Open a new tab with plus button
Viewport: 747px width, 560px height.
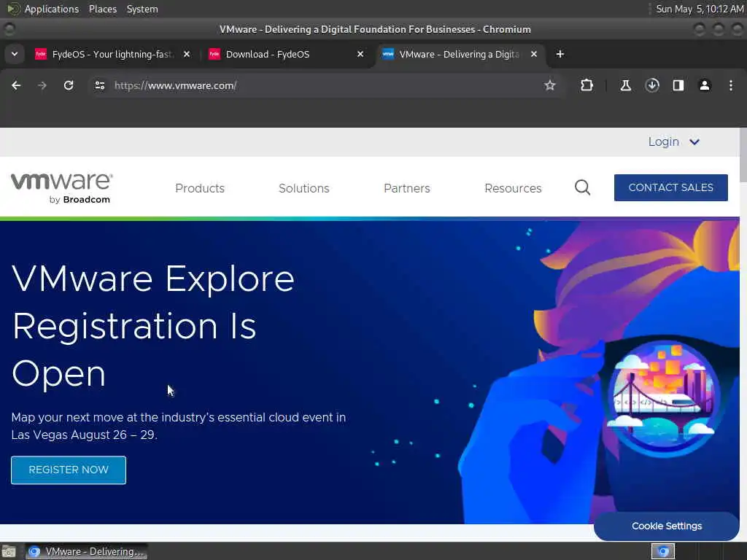click(560, 54)
